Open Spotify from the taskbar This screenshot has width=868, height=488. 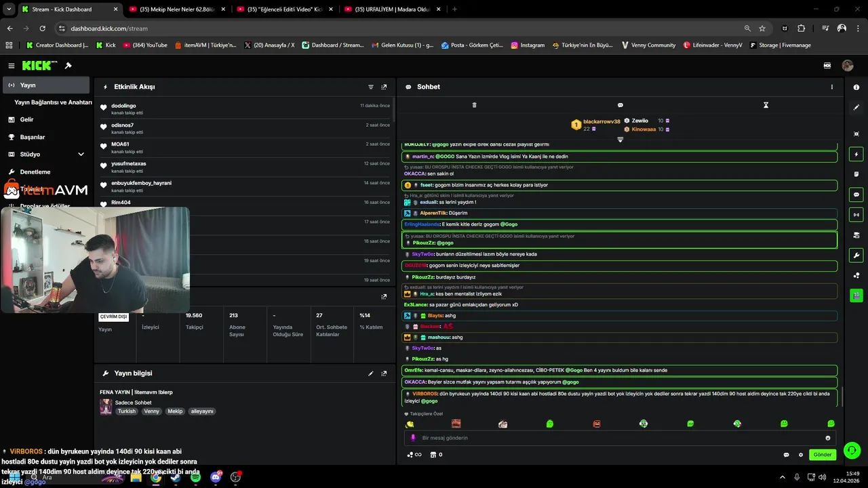click(x=195, y=477)
